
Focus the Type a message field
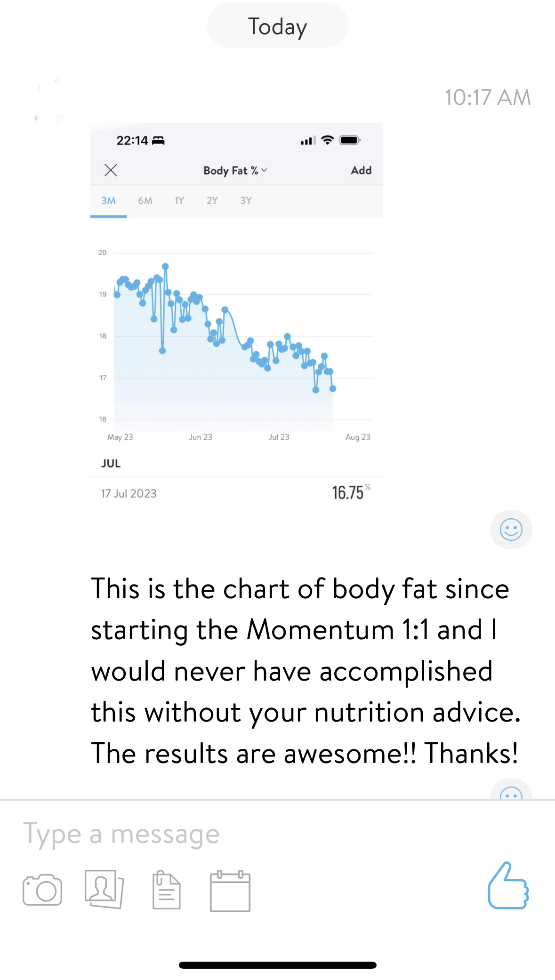(235, 835)
